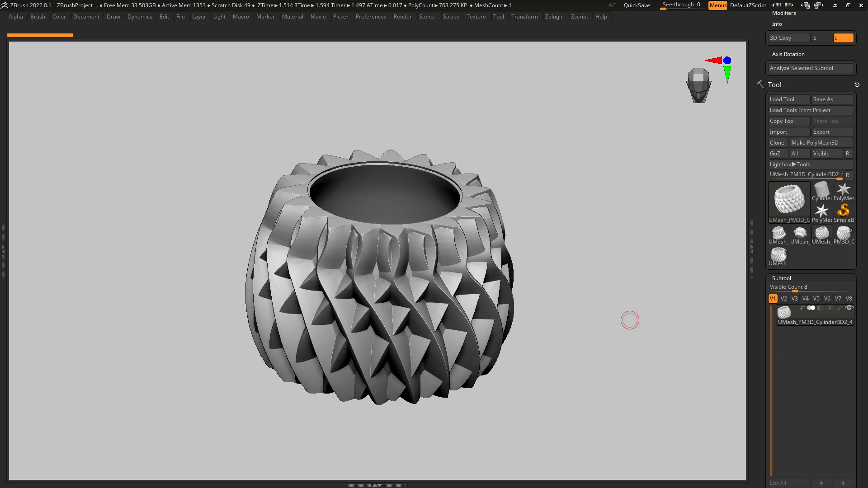Viewport: 868px width, 488px height.
Task: Toggle the subtool union mode switch
Action: coord(811,308)
